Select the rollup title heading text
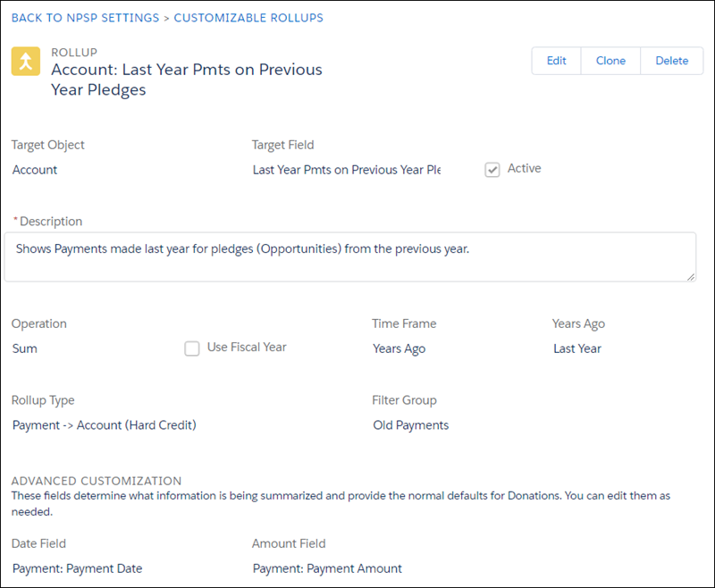 click(187, 80)
